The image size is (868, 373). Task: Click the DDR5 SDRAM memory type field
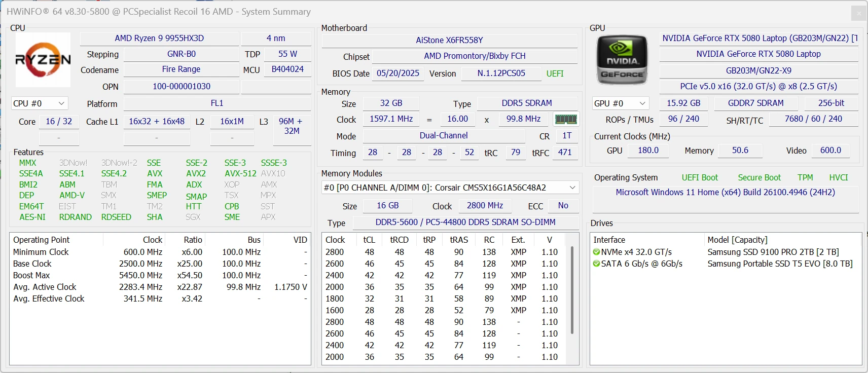(x=527, y=103)
